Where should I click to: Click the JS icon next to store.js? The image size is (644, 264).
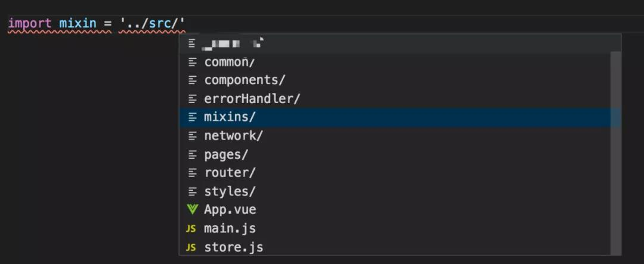191,247
